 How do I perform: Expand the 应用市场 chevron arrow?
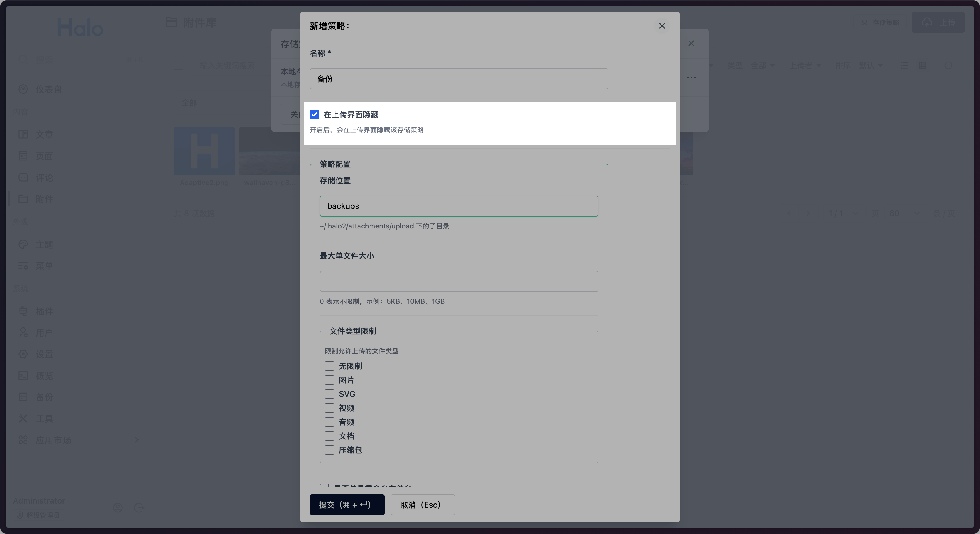[x=136, y=440]
